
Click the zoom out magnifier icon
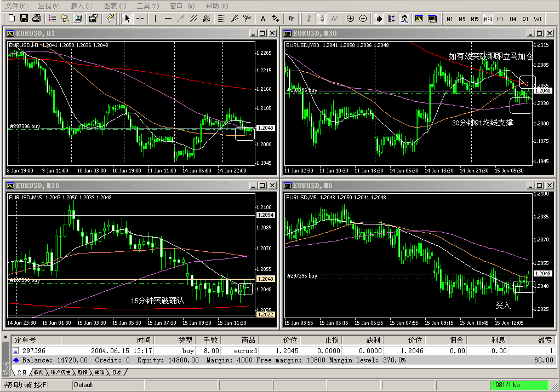point(363,19)
